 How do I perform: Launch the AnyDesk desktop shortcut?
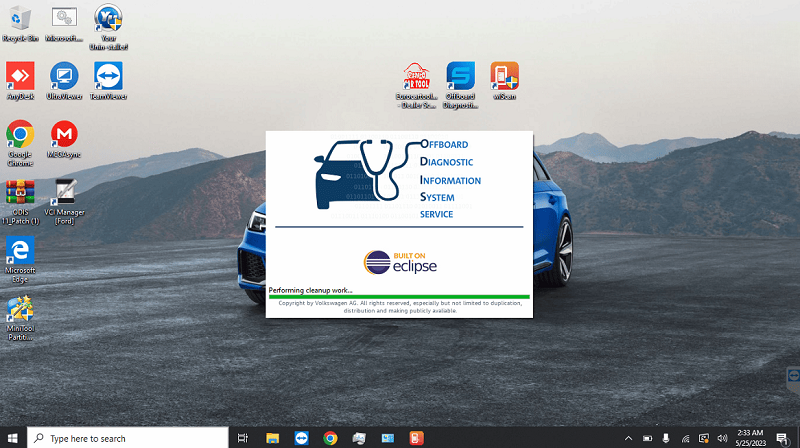(x=20, y=81)
